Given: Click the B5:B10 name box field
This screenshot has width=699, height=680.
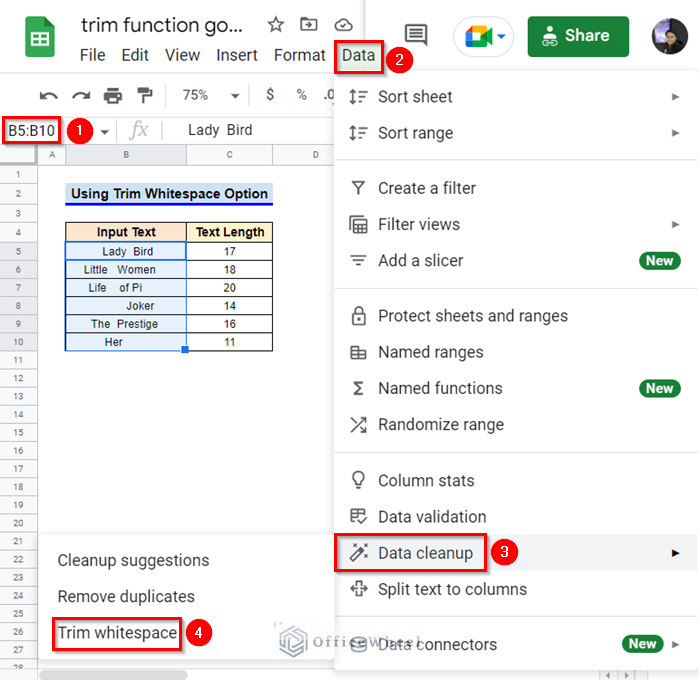Looking at the screenshot, I should (32, 131).
